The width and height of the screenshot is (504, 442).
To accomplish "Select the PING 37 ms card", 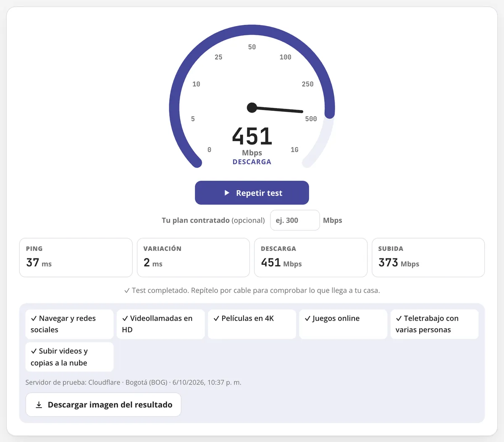I will (x=76, y=258).
